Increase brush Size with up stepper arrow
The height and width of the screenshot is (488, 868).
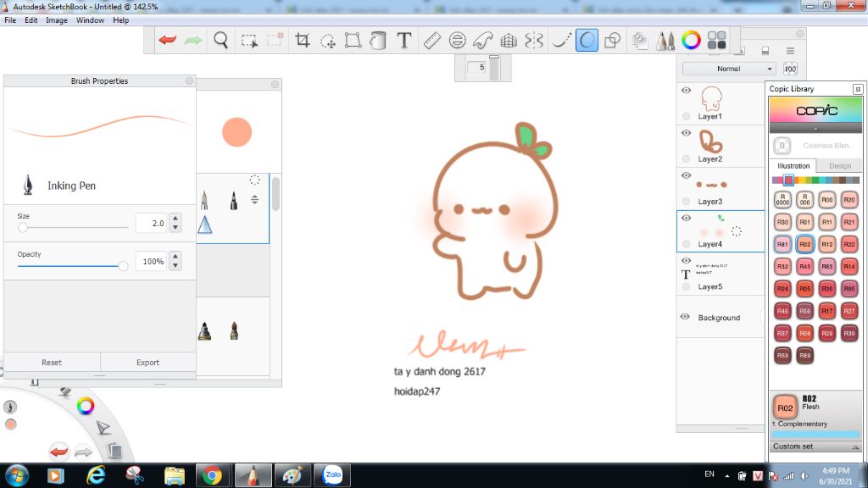point(175,218)
